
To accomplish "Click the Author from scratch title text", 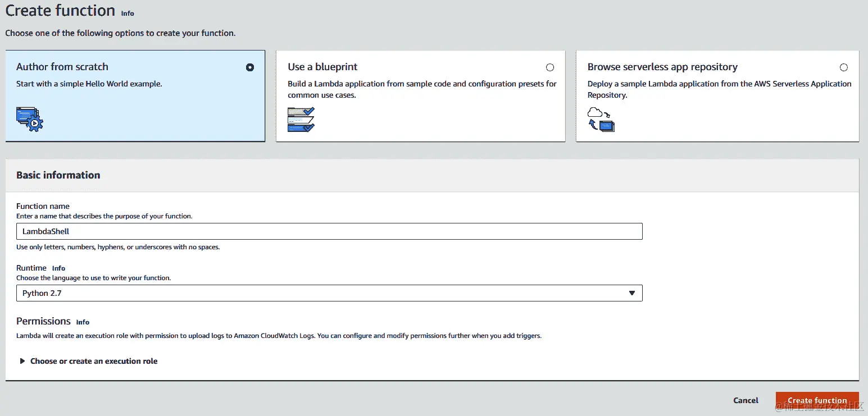I will pyautogui.click(x=62, y=67).
